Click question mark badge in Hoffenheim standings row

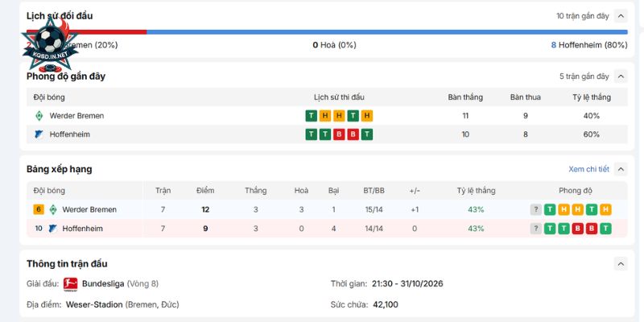535,229
